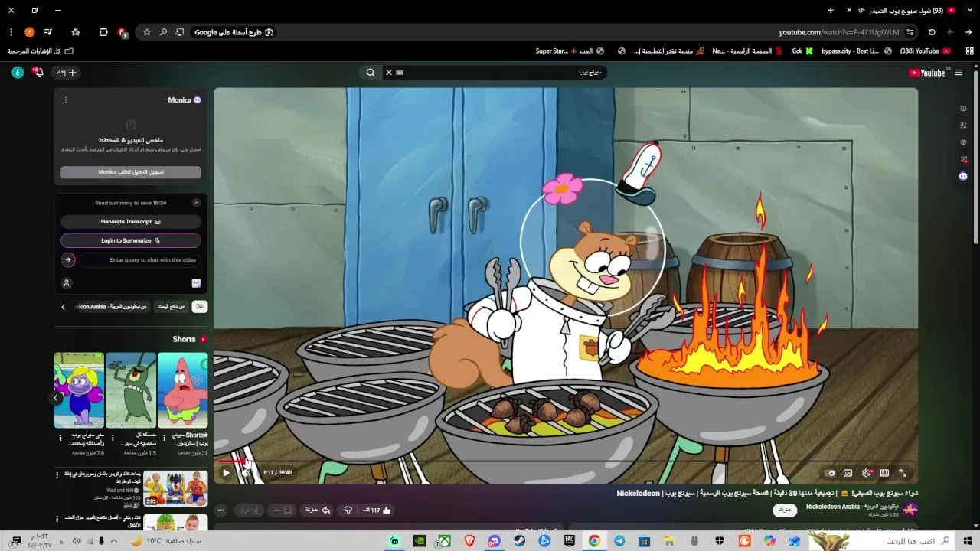The image size is (980, 551).
Task: Open the bypass.city bookmark
Action: click(x=856, y=51)
